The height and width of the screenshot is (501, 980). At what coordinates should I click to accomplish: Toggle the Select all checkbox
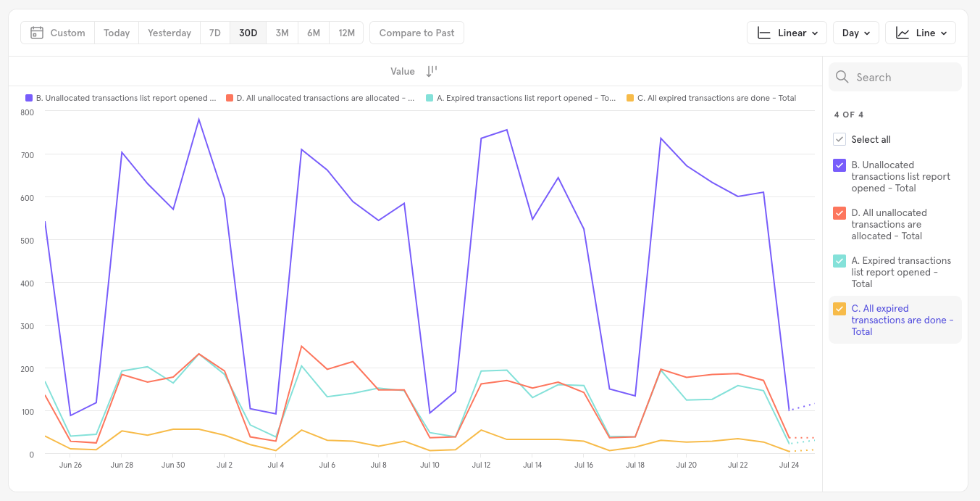pyautogui.click(x=839, y=139)
